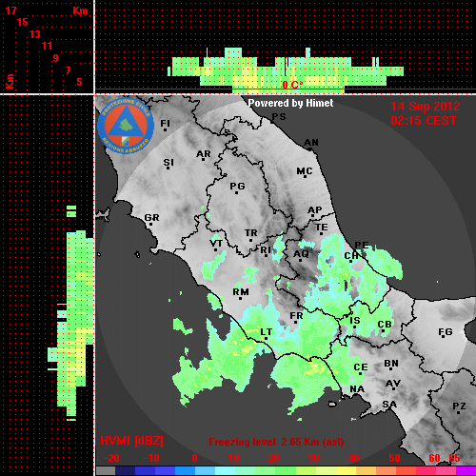Select the AQ city marker

[x=301, y=255]
